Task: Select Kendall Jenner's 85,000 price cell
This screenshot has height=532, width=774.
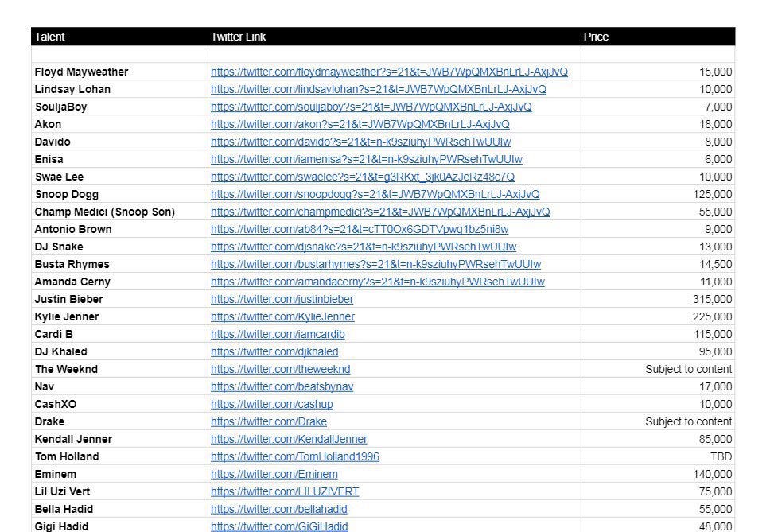Action: tap(658, 439)
